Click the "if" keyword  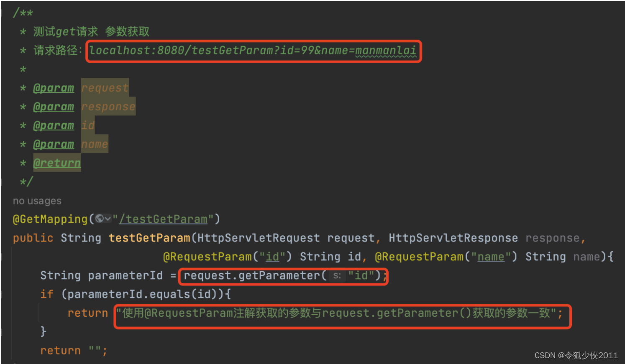(47, 294)
